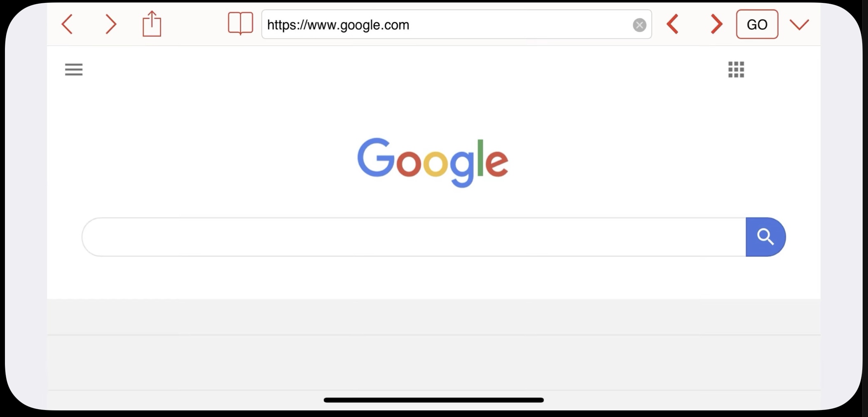The image size is (868, 417).
Task: Tap blank white area above Google logo
Action: [433, 107]
